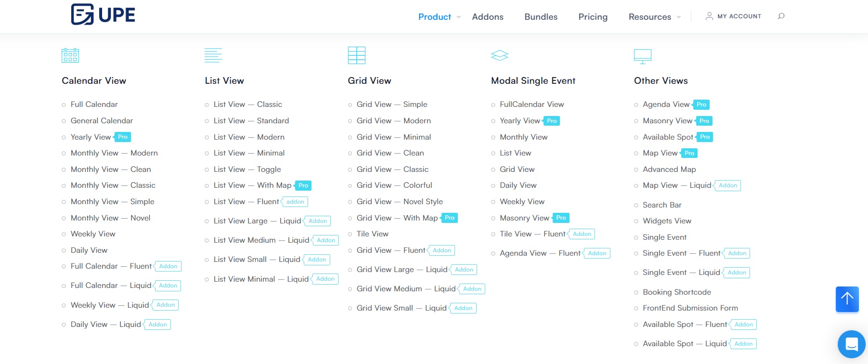Open the Full Calendar link

[x=94, y=104]
